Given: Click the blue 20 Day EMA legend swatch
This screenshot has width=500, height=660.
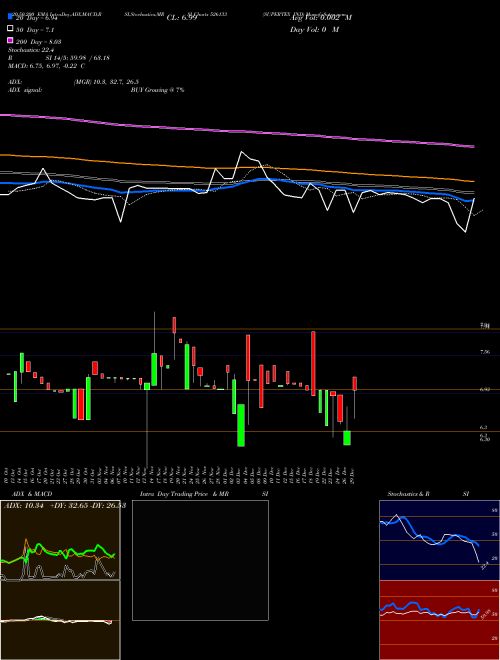Looking at the screenshot, I should (x=10, y=17).
